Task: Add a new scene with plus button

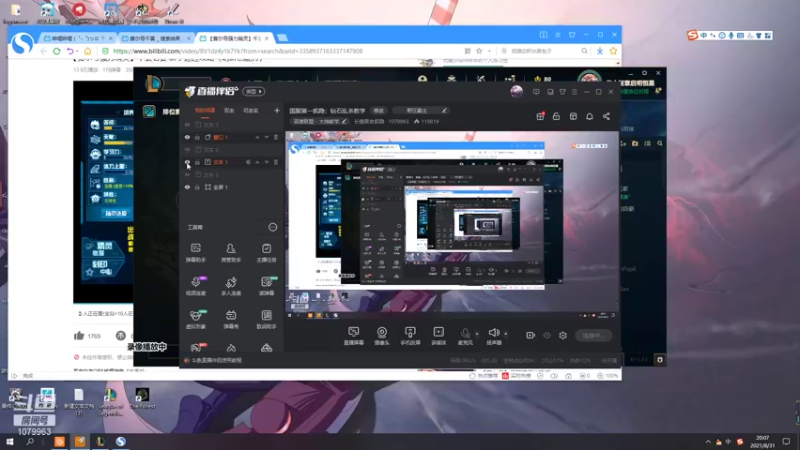Action: click(x=277, y=110)
